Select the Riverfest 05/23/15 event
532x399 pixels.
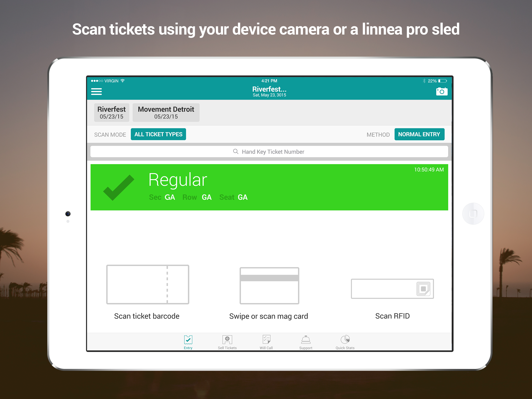(111, 112)
